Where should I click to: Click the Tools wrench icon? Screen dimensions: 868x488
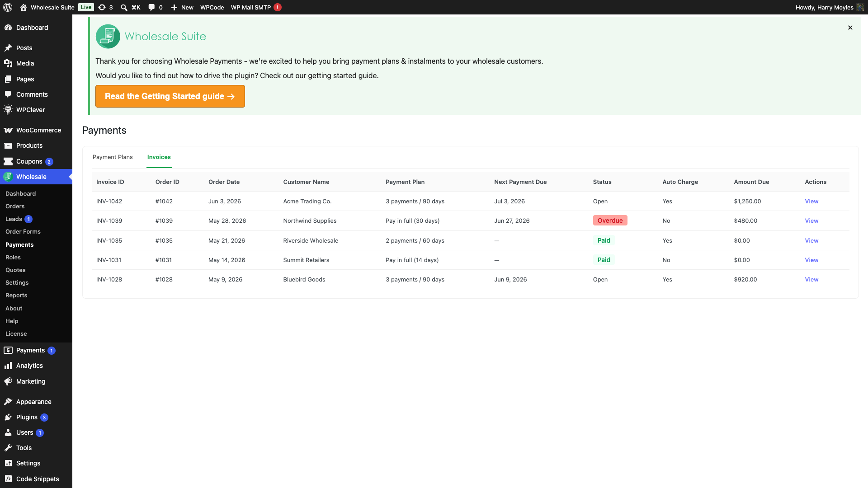pyautogui.click(x=8, y=448)
